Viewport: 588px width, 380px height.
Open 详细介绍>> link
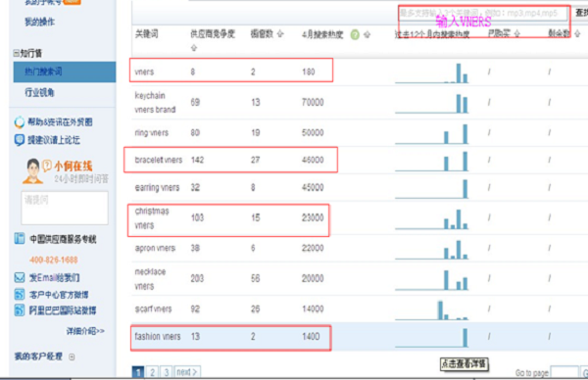[85, 331]
